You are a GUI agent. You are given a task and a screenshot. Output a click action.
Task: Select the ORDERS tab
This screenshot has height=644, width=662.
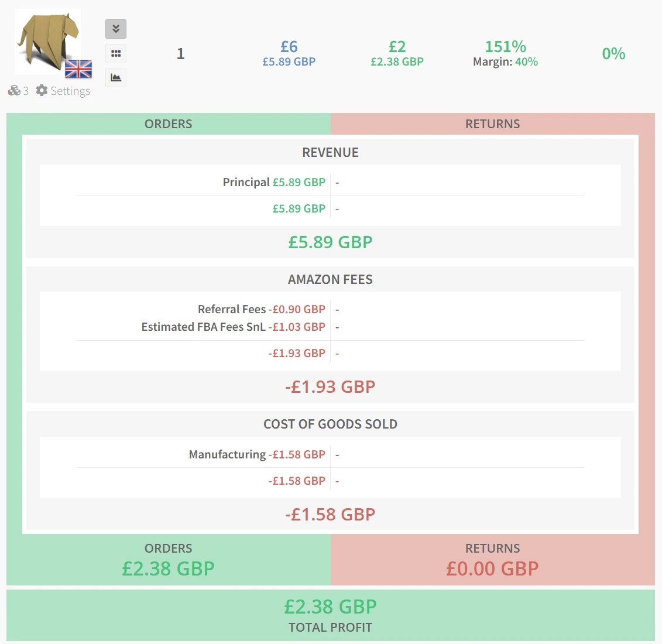click(x=168, y=124)
